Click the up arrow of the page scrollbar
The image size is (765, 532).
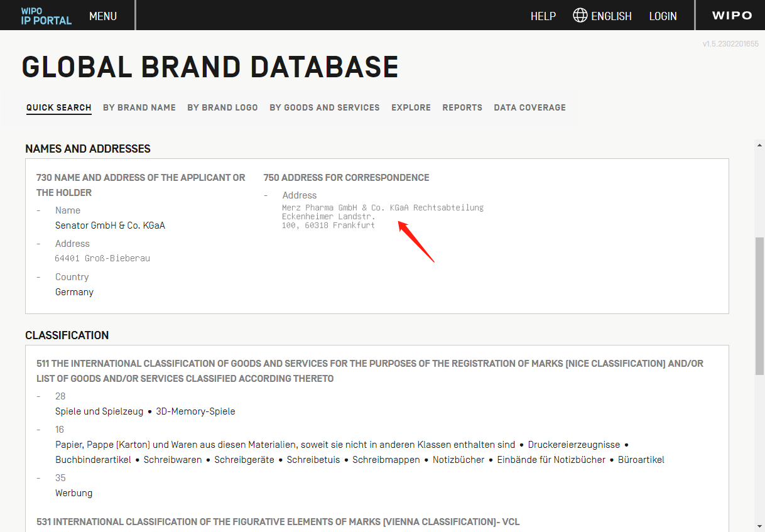click(x=759, y=145)
